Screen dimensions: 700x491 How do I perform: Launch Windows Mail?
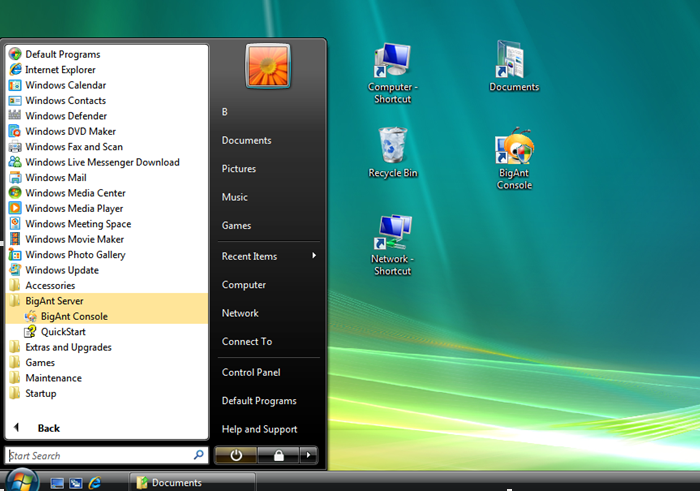(x=107, y=178)
